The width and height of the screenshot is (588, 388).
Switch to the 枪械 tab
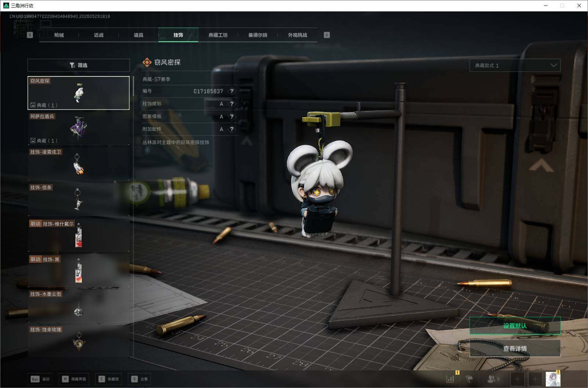point(59,35)
